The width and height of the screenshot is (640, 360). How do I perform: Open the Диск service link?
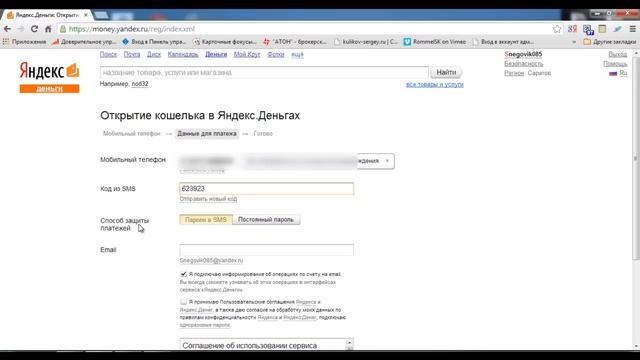coord(154,54)
